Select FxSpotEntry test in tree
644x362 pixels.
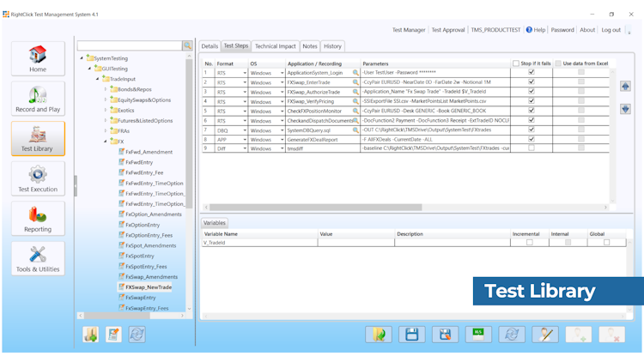140,256
